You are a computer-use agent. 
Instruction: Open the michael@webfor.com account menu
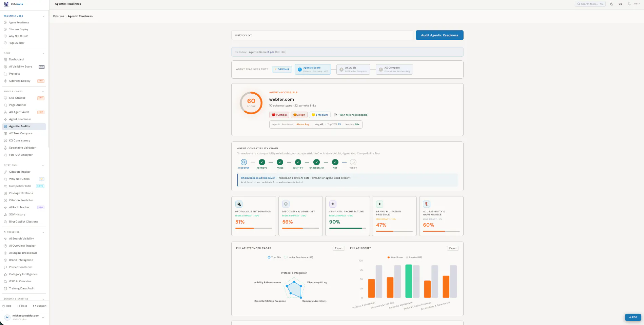click(x=24, y=318)
